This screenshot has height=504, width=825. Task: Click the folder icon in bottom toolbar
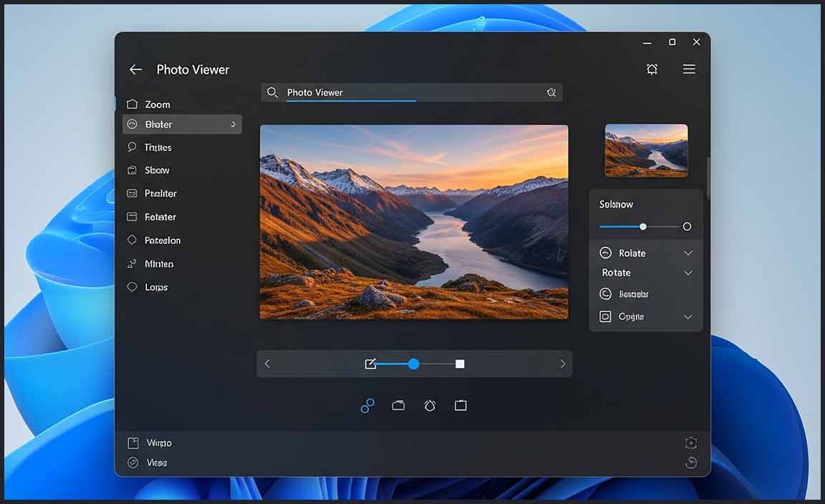398,405
